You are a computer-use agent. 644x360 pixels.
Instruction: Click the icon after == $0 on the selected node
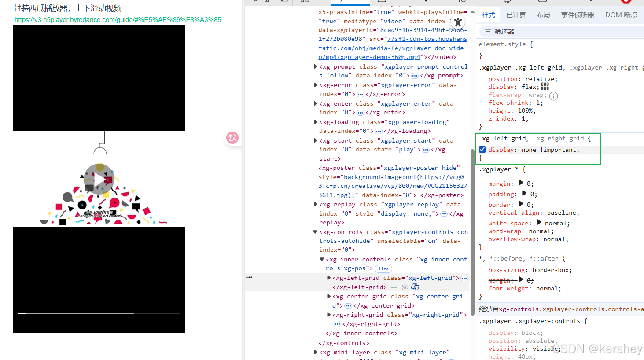(x=415, y=287)
